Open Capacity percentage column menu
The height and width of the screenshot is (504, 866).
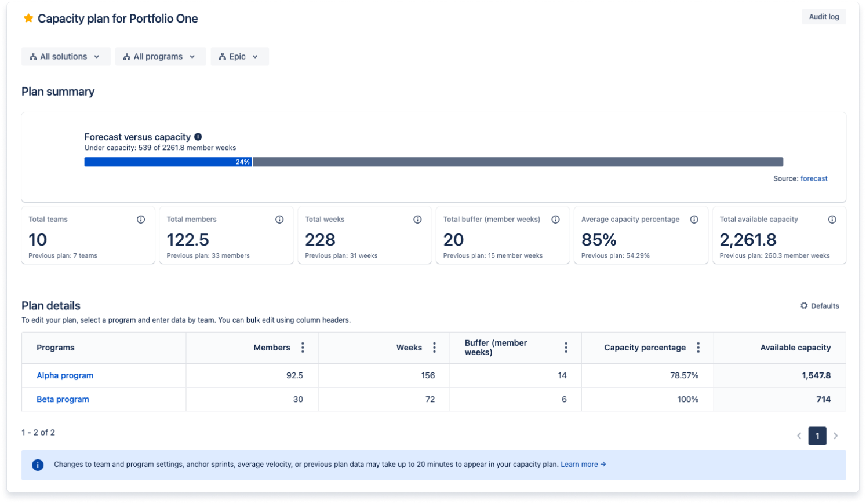pyautogui.click(x=698, y=348)
